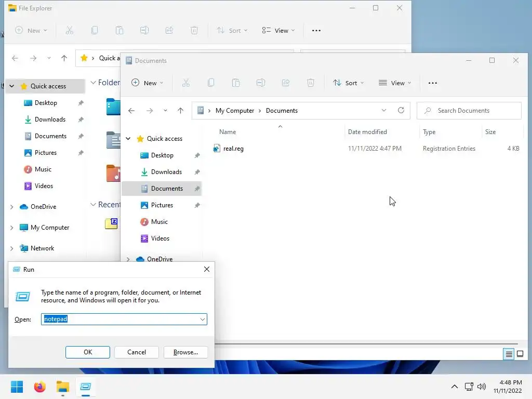
Task: Click OK in the Run dialog
Action: point(87,352)
